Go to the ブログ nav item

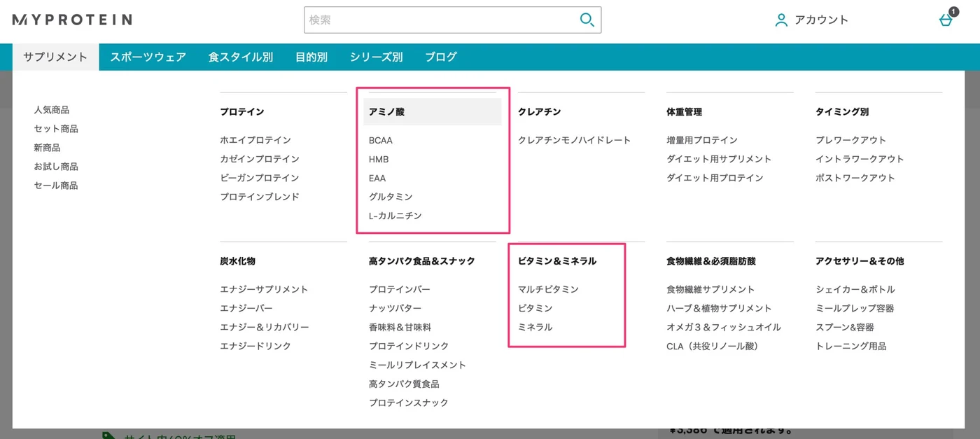pyautogui.click(x=440, y=57)
